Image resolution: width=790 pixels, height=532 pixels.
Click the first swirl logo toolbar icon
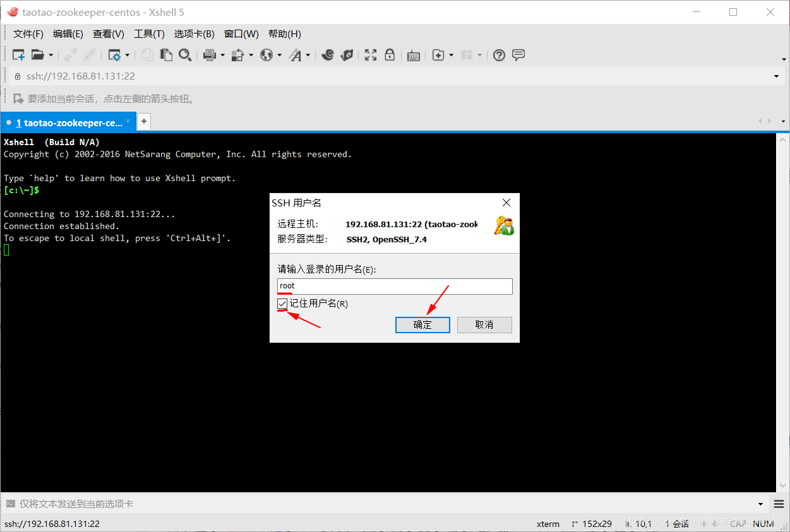327,56
